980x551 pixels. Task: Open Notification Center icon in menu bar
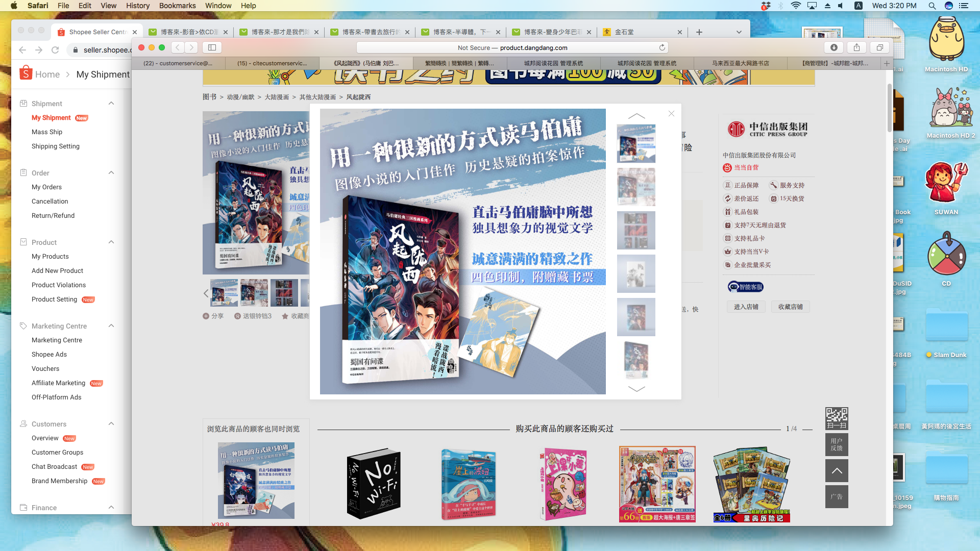(964, 6)
